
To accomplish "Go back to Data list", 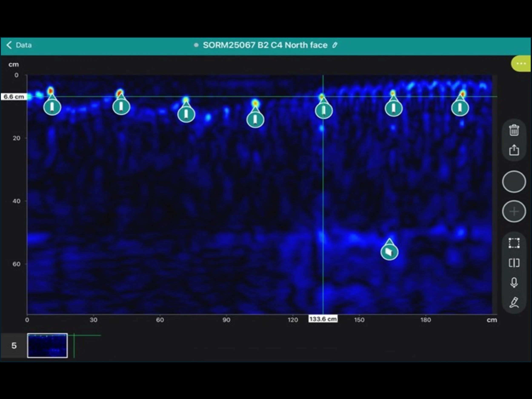I will (x=19, y=45).
